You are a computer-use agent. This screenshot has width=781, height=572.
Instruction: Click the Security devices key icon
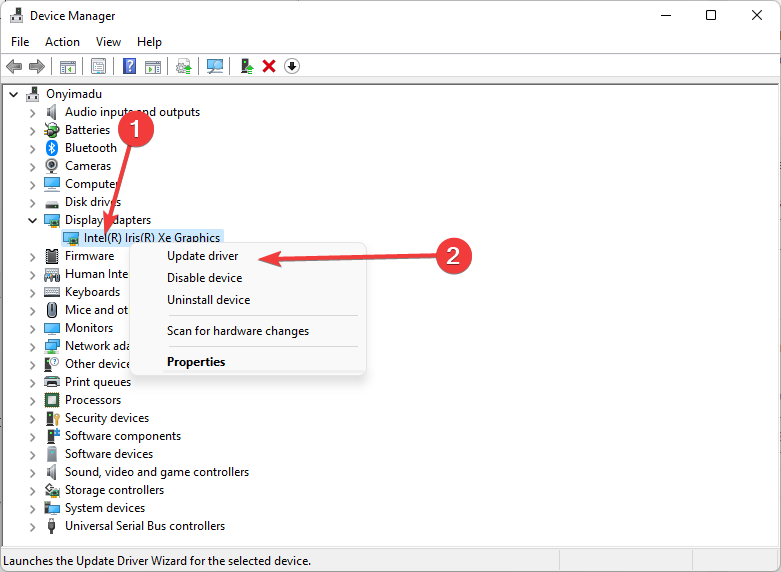(52, 418)
